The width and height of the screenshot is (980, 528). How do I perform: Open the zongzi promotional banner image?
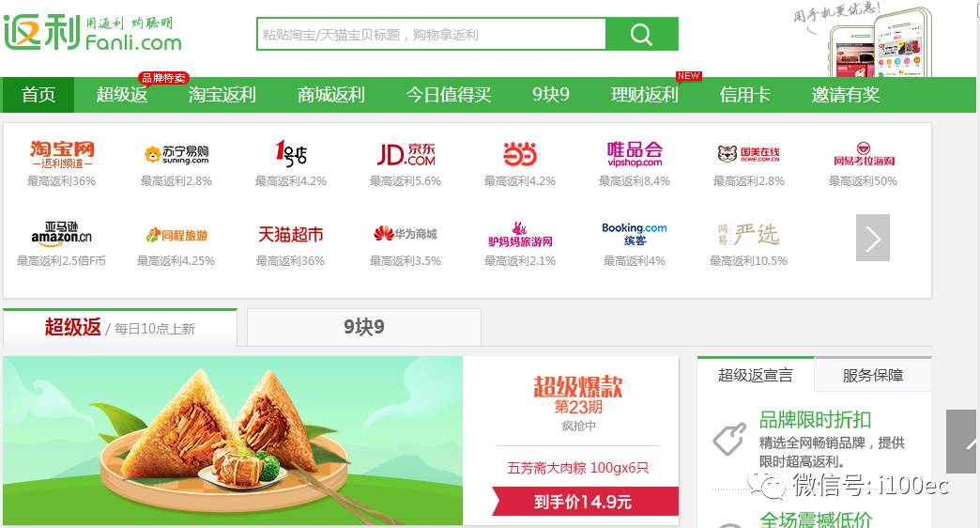(x=233, y=441)
